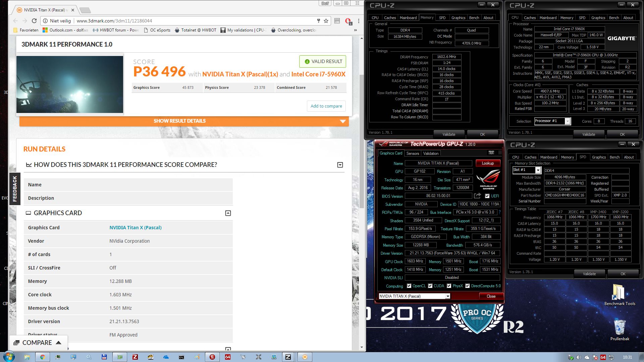Switch to the Sensors tab in GPU-Z
The height and width of the screenshot is (362, 644).
(x=413, y=154)
